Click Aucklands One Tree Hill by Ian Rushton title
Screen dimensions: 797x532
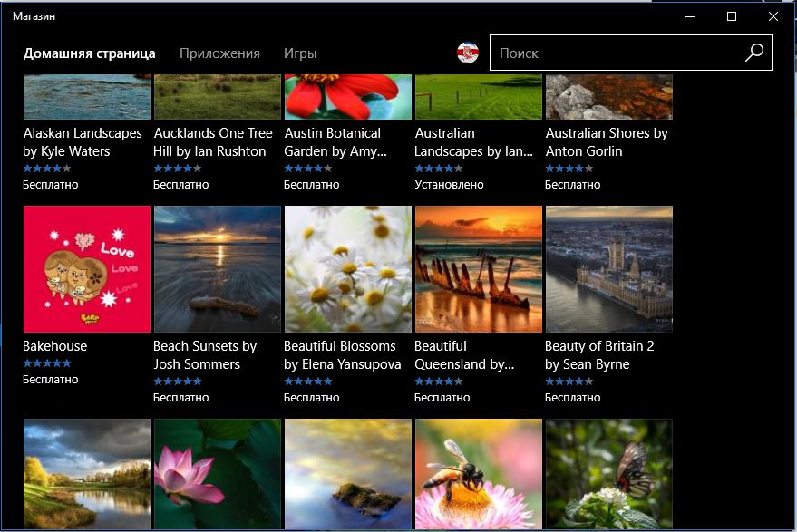213,142
